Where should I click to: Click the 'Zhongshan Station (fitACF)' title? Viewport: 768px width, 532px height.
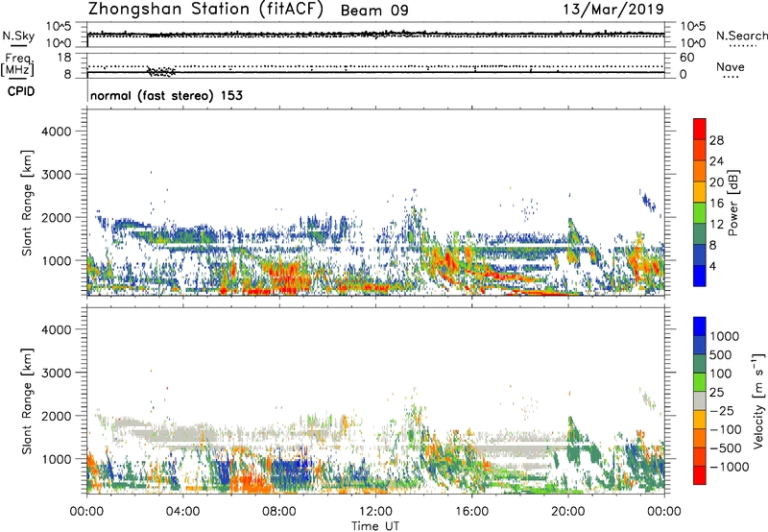click(x=205, y=10)
